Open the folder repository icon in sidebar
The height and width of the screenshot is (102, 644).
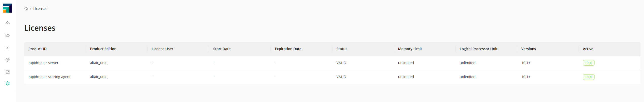(x=8, y=35)
